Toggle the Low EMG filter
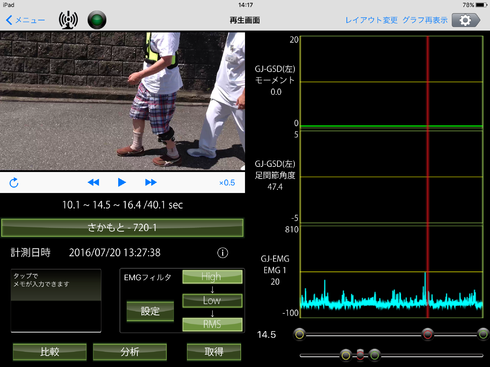 212,300
